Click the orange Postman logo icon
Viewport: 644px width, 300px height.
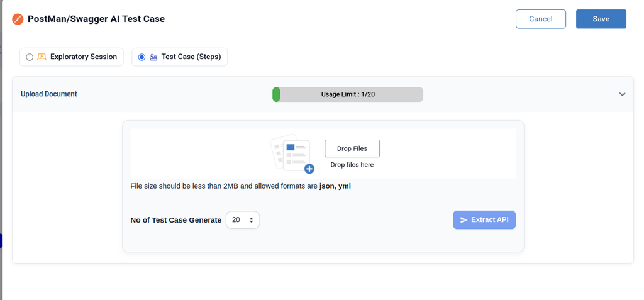pos(18,19)
